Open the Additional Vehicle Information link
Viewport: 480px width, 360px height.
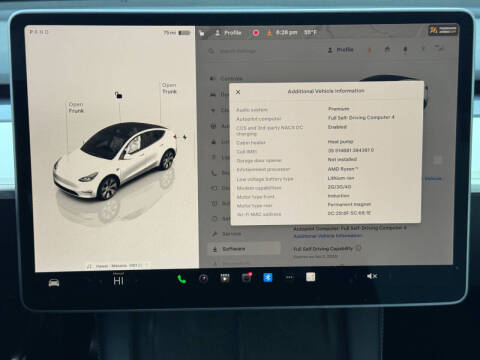(328, 236)
